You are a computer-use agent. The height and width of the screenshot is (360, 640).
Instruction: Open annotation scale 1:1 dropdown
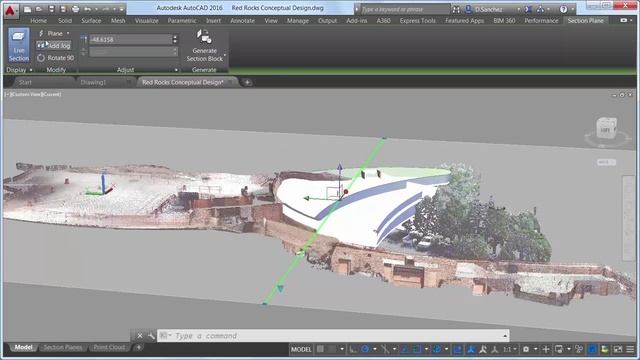509,349
